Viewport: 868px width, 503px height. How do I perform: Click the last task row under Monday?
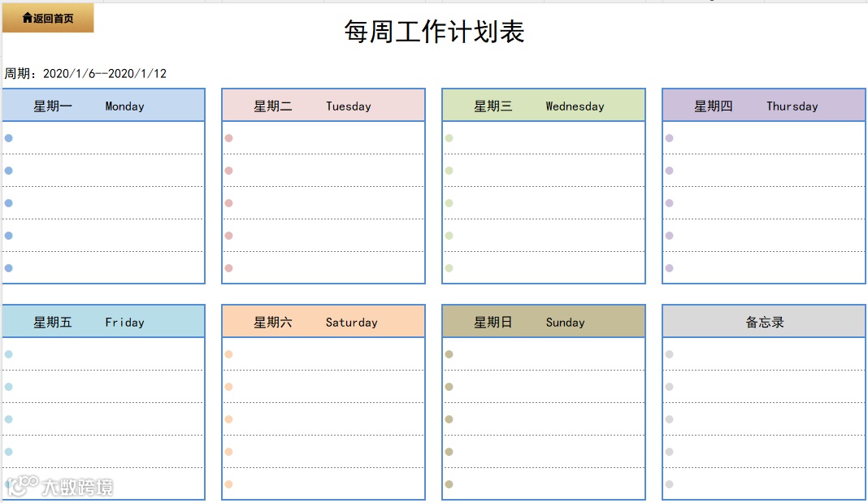(x=103, y=268)
